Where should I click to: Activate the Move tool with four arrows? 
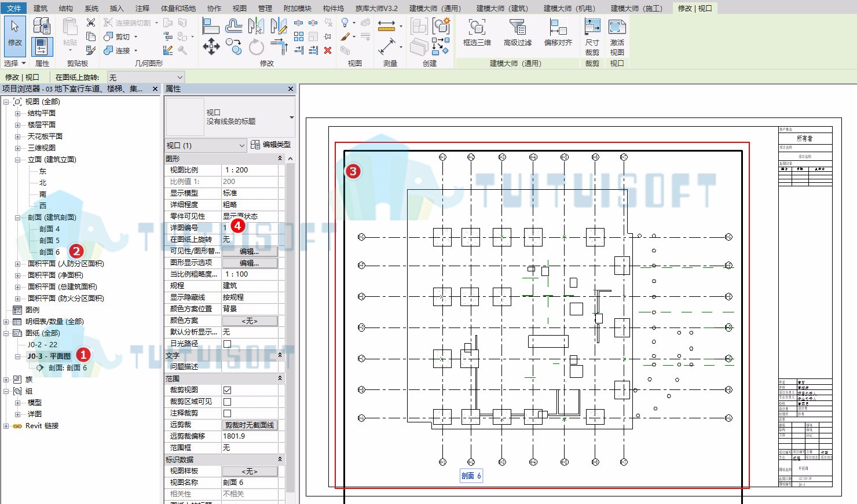(x=211, y=47)
